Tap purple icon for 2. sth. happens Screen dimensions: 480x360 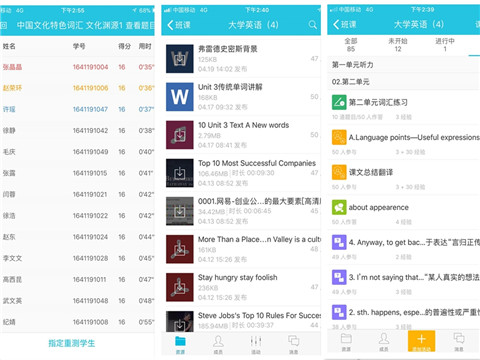339,312
